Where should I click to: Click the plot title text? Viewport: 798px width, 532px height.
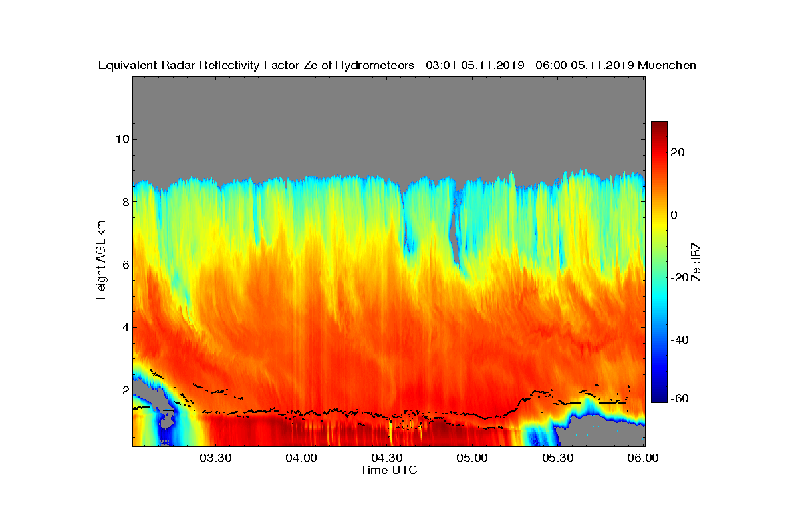[397, 65]
